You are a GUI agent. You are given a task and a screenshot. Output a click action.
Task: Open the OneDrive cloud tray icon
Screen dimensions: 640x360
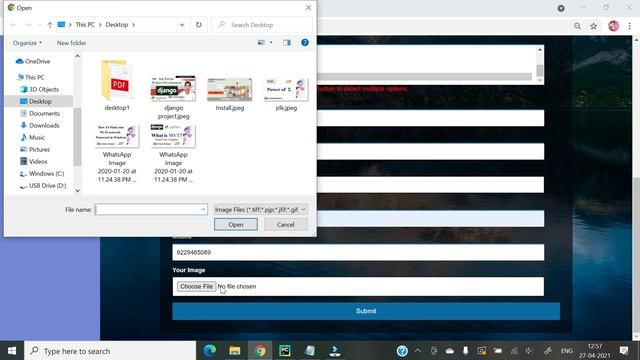449,351
